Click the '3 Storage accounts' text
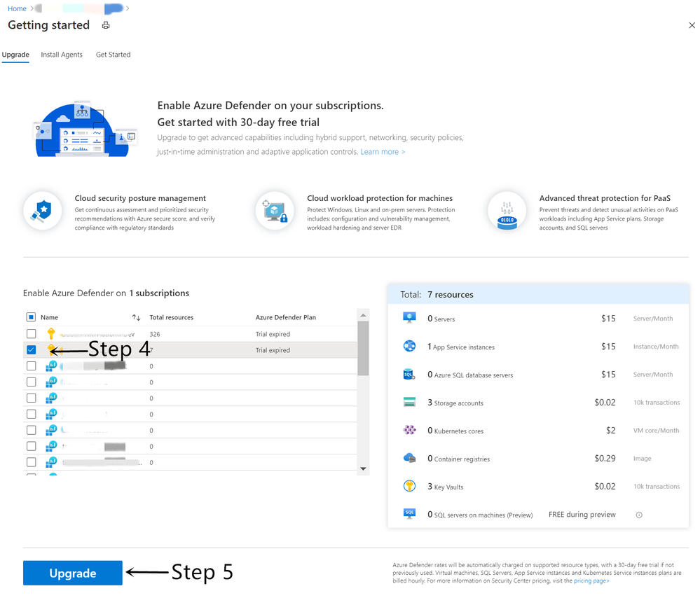 click(x=455, y=403)
